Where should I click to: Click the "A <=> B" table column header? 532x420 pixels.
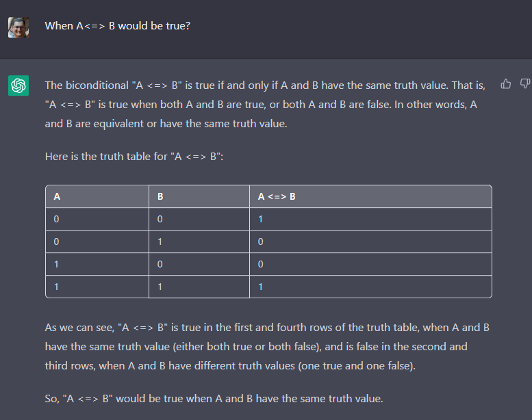(370, 196)
